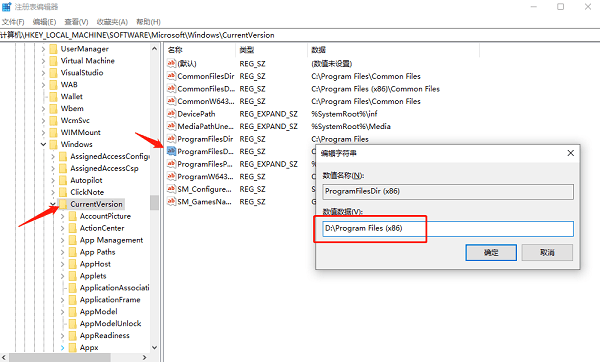Expand the UserManager tree node

(x=43, y=49)
